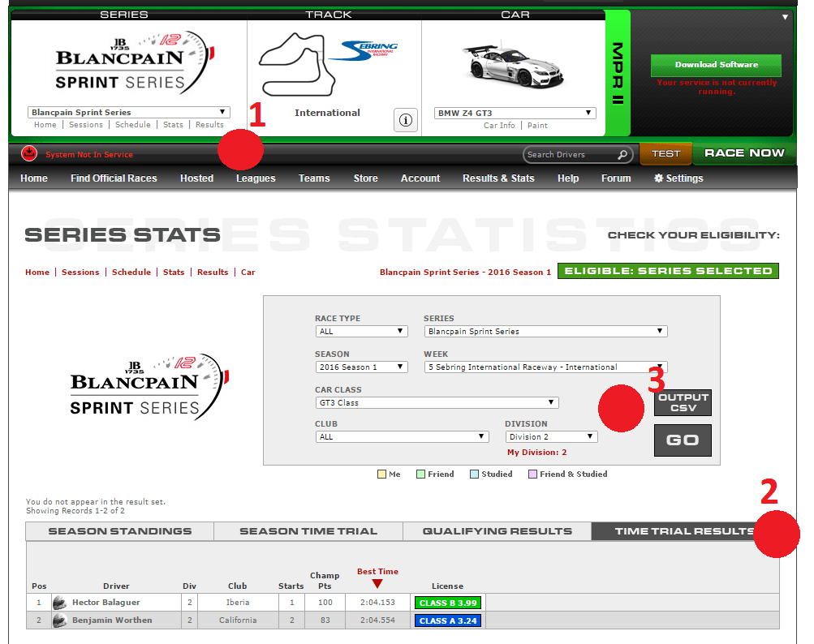814x644 pixels.
Task: Click the orange TEST button
Action: 666,153
